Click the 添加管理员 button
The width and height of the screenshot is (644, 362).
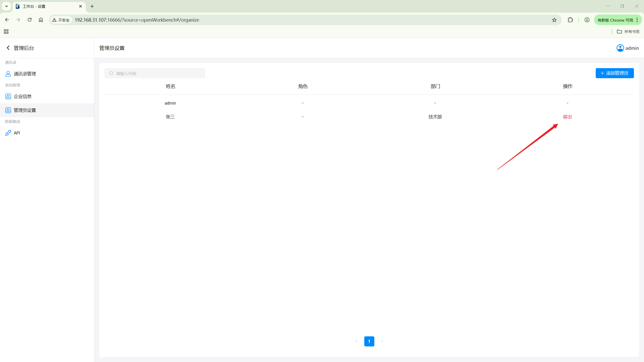coord(614,73)
